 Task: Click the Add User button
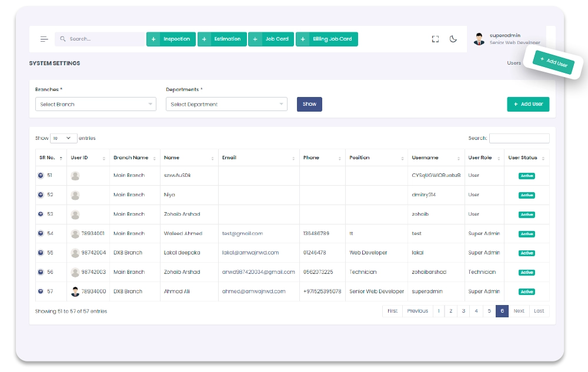tap(527, 103)
